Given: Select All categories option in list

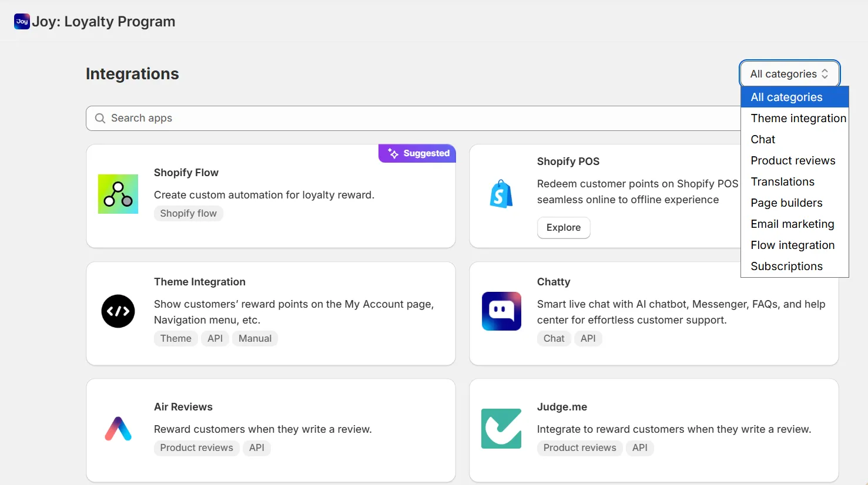Looking at the screenshot, I should pyautogui.click(x=795, y=97).
